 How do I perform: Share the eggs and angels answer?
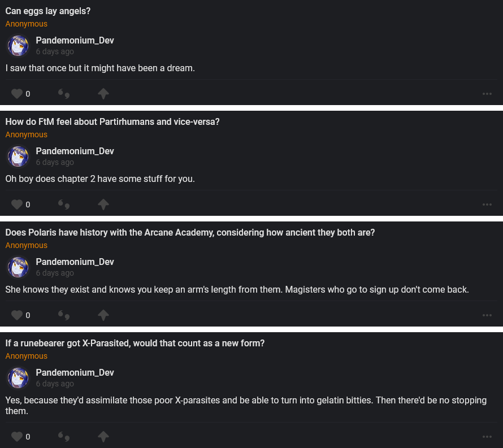(x=103, y=94)
